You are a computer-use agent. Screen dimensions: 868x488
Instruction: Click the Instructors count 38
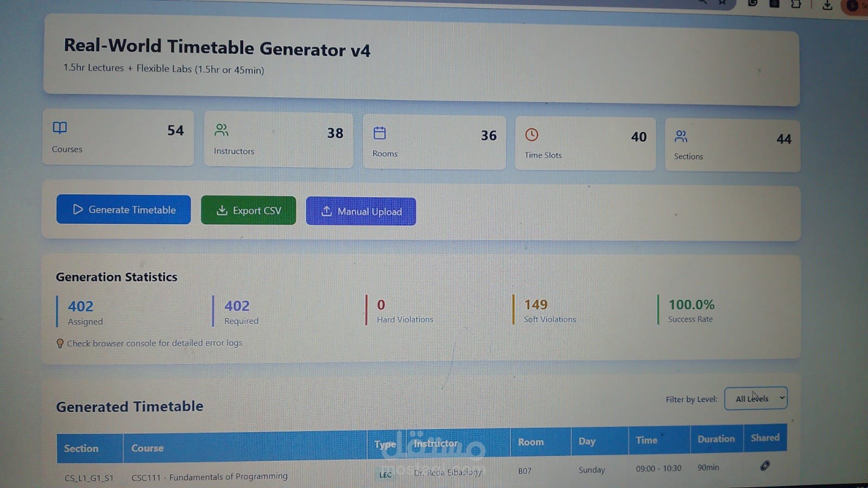coord(335,133)
